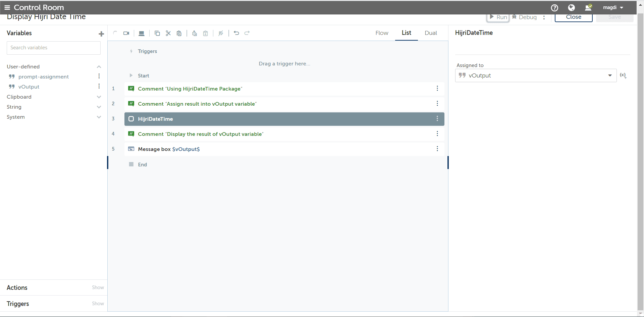
Task: Click the globe language icon
Action: tap(572, 7)
